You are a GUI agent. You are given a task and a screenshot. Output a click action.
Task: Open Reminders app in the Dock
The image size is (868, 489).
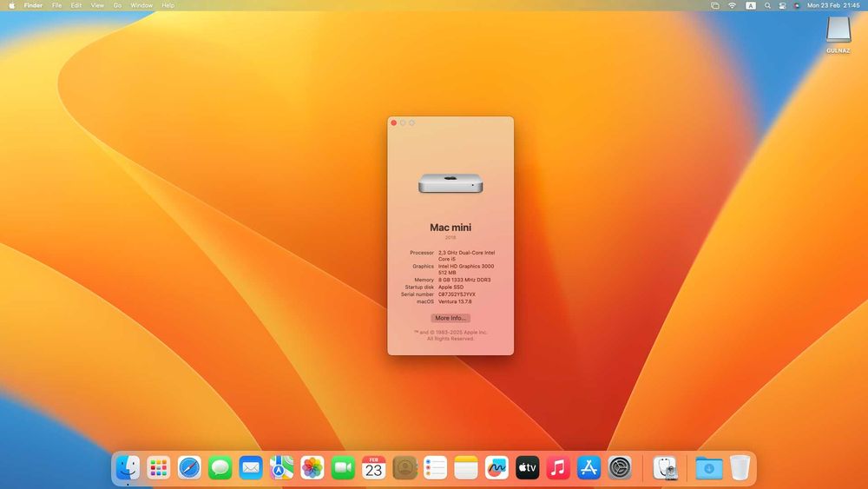click(435, 468)
